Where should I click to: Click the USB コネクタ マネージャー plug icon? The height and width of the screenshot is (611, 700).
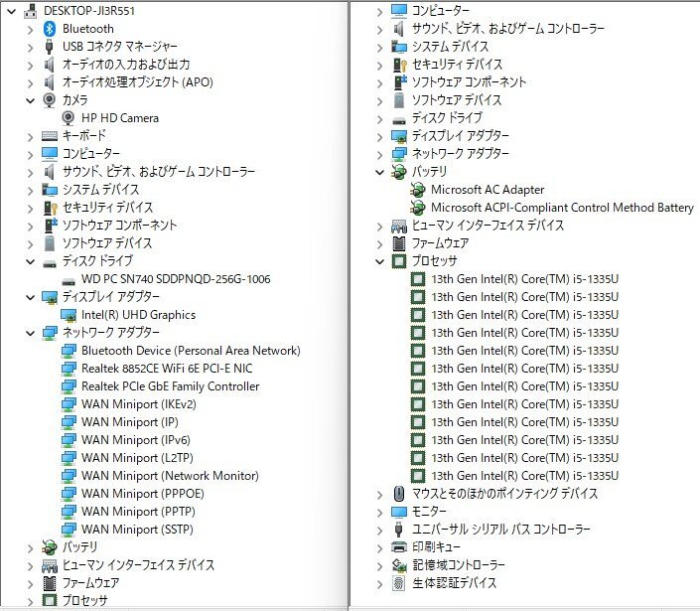point(50,47)
